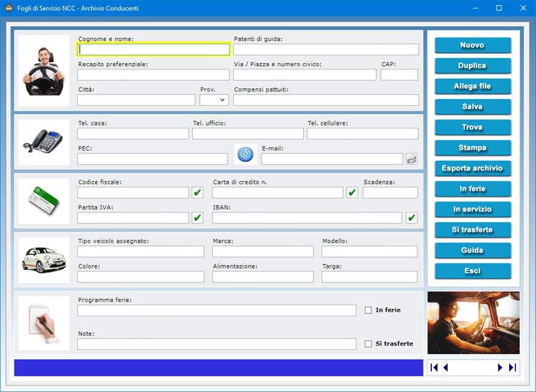
Task: Click the green check next to Codice fiscale
Action: [197, 192]
